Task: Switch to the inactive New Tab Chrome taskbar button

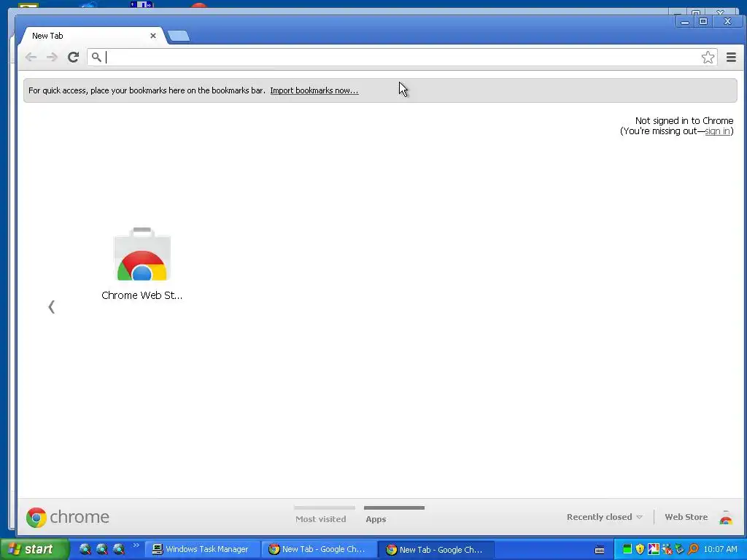Action: point(318,549)
